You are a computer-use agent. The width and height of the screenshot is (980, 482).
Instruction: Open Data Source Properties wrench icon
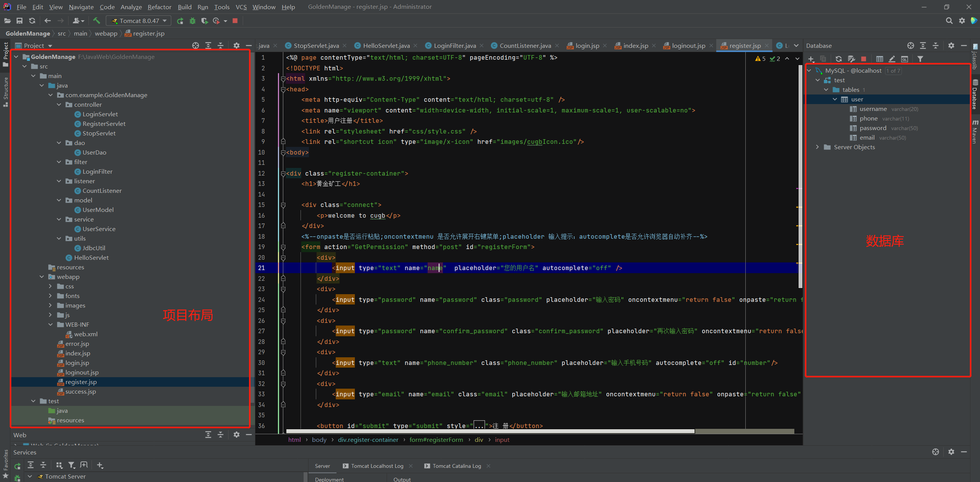pyautogui.click(x=851, y=59)
